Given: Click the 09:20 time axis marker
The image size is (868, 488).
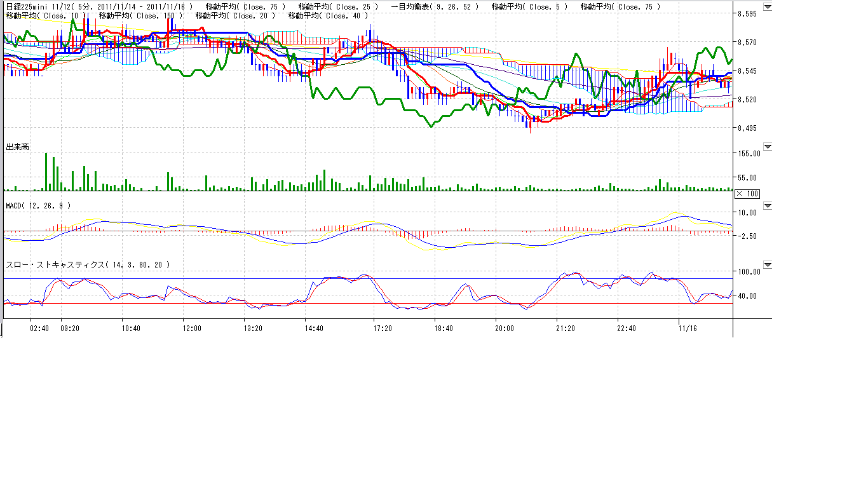Looking at the screenshot, I should coord(69,329).
